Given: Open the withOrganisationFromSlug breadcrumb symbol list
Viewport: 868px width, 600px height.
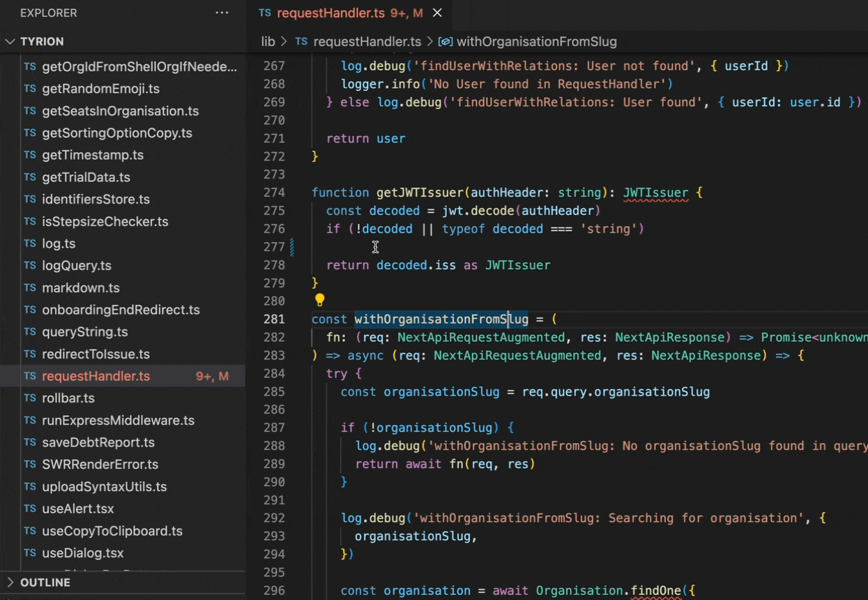Looking at the screenshot, I should tap(536, 42).
